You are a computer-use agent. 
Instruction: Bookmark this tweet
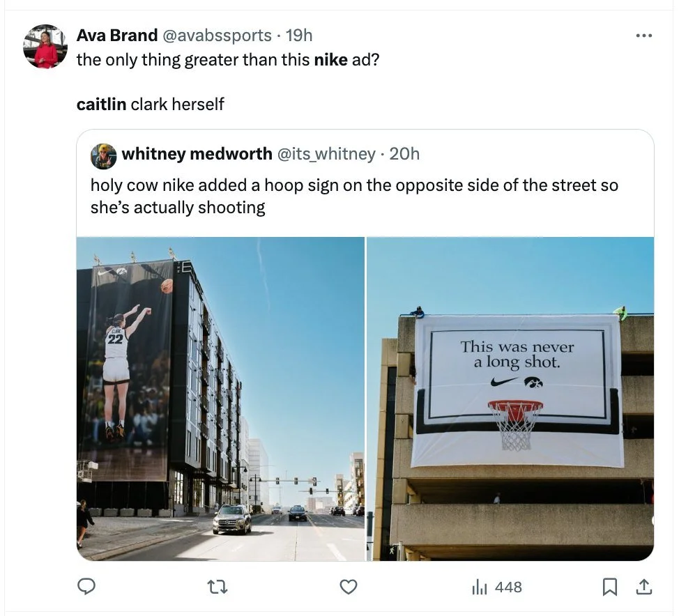tap(610, 587)
